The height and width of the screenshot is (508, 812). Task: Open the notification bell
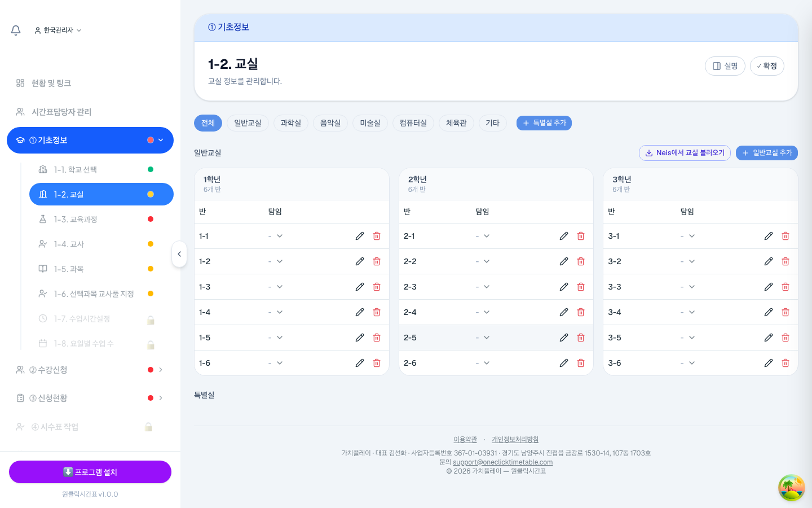(16, 30)
